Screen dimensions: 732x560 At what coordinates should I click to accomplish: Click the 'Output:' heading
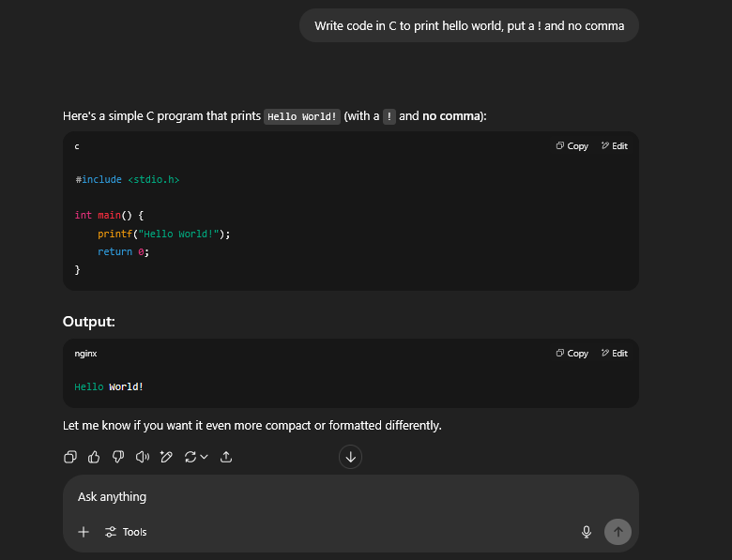pos(89,322)
